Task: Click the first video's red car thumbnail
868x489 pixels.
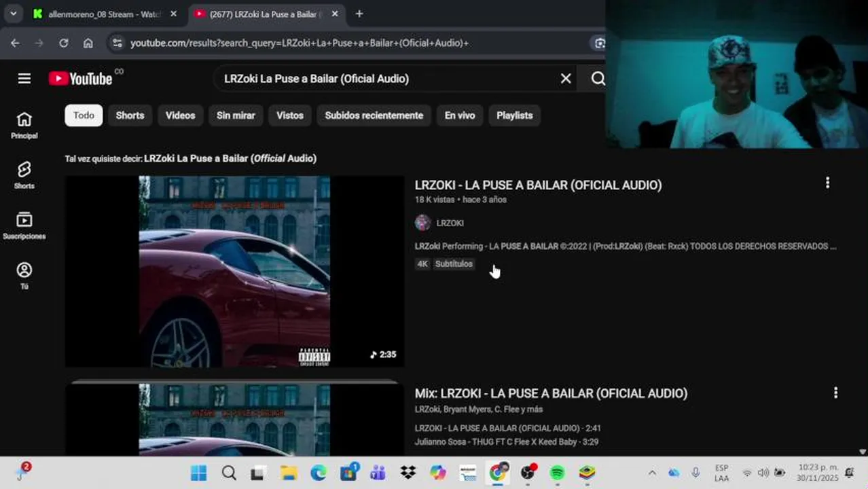Action: point(234,272)
